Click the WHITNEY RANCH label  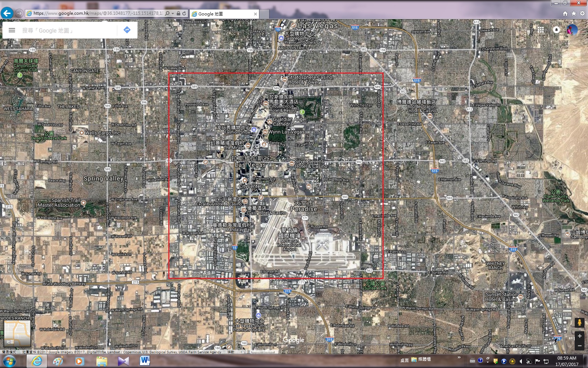pos(496,266)
